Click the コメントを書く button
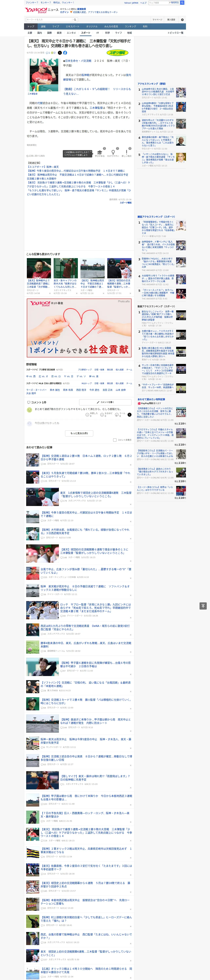The height and width of the screenshot is (980, 210). coord(105,402)
